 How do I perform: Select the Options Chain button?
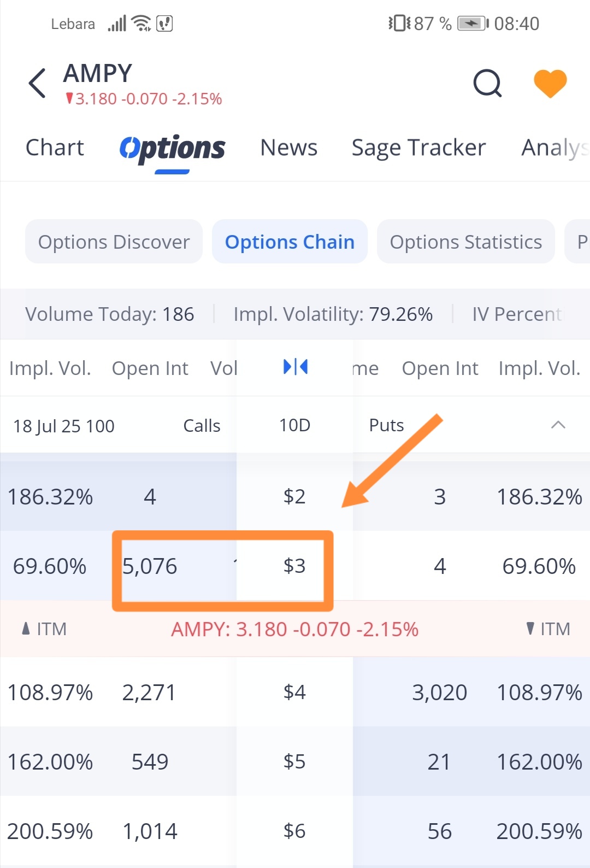pyautogui.click(x=290, y=242)
